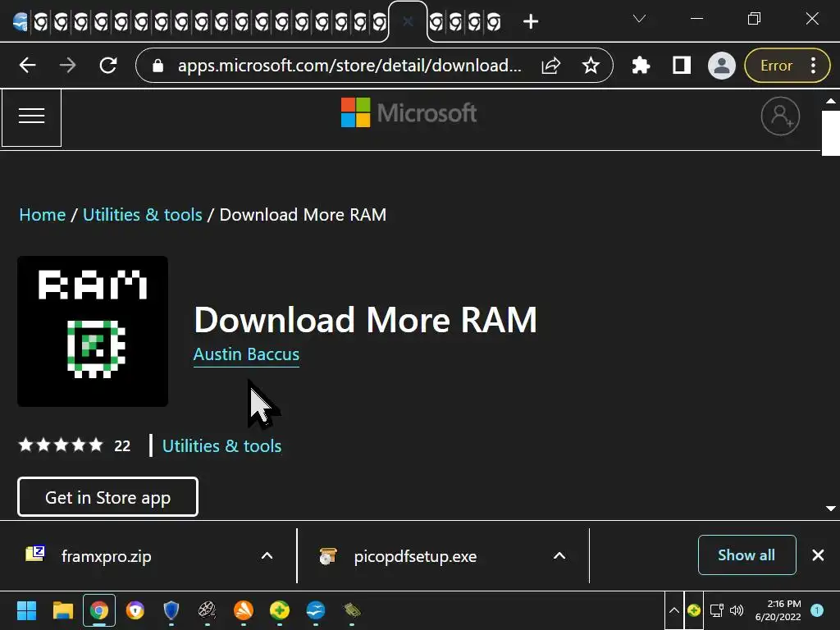
Task: Open the film reel taskbar app
Action: coord(208,610)
